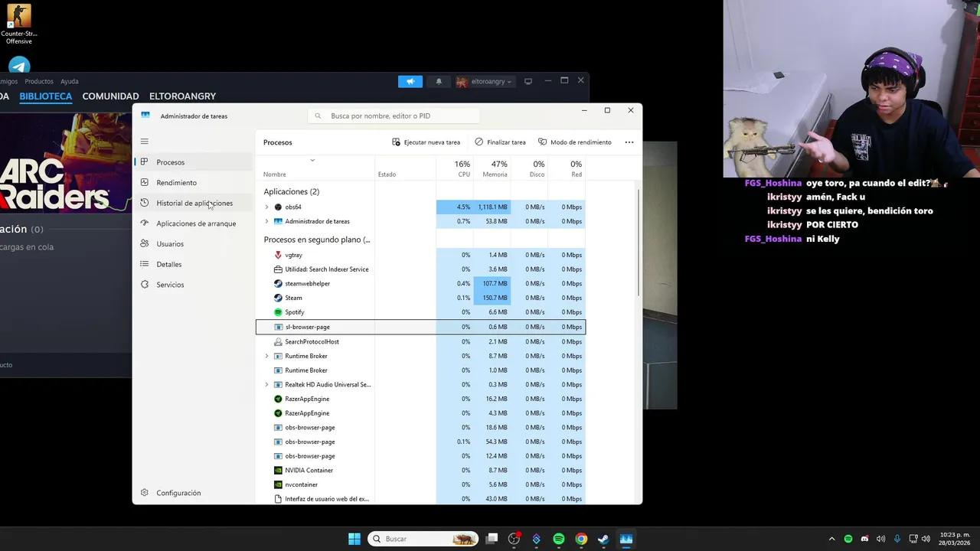Click Steam announcements megaphone button

pos(410,81)
